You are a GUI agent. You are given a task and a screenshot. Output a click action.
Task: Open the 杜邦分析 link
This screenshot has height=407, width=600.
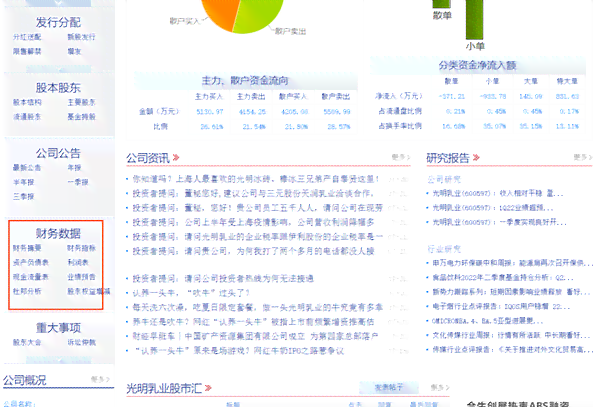coord(27,291)
